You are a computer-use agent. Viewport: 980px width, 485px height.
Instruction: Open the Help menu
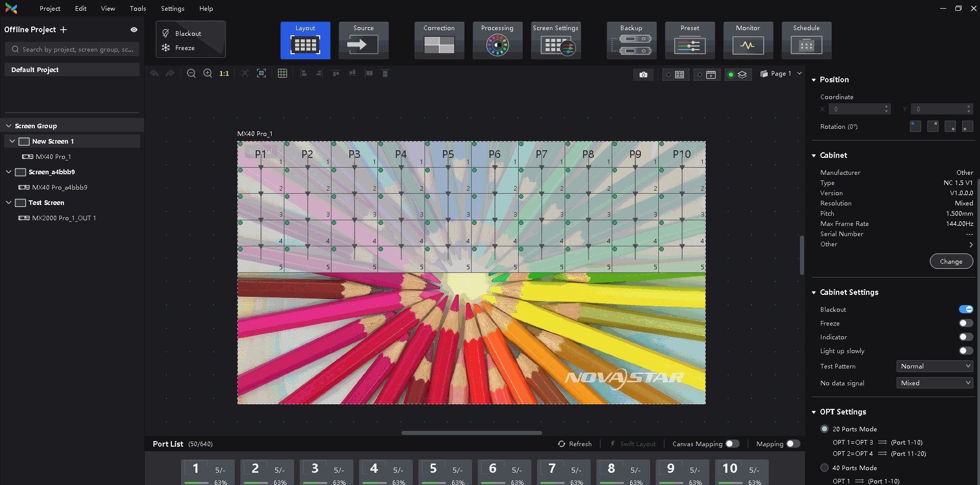[206, 8]
